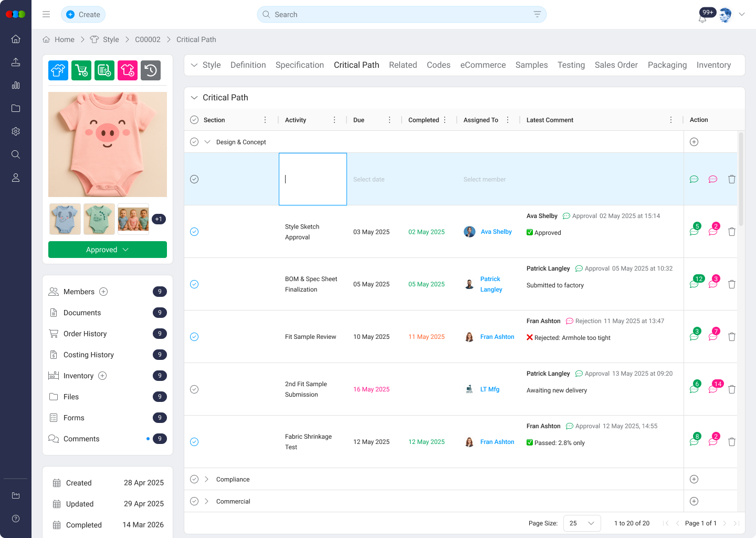Open green comments for Style Sketch Approval
Image resolution: width=756 pixels, height=538 pixels.
pyautogui.click(x=694, y=232)
